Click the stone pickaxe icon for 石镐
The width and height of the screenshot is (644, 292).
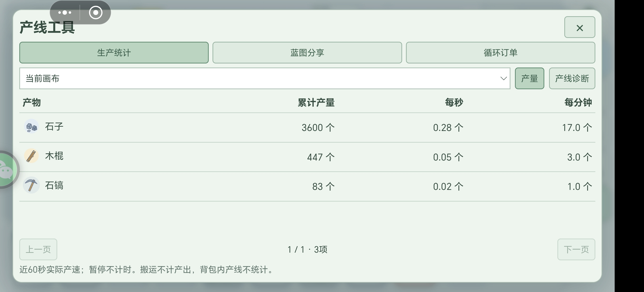(x=31, y=185)
